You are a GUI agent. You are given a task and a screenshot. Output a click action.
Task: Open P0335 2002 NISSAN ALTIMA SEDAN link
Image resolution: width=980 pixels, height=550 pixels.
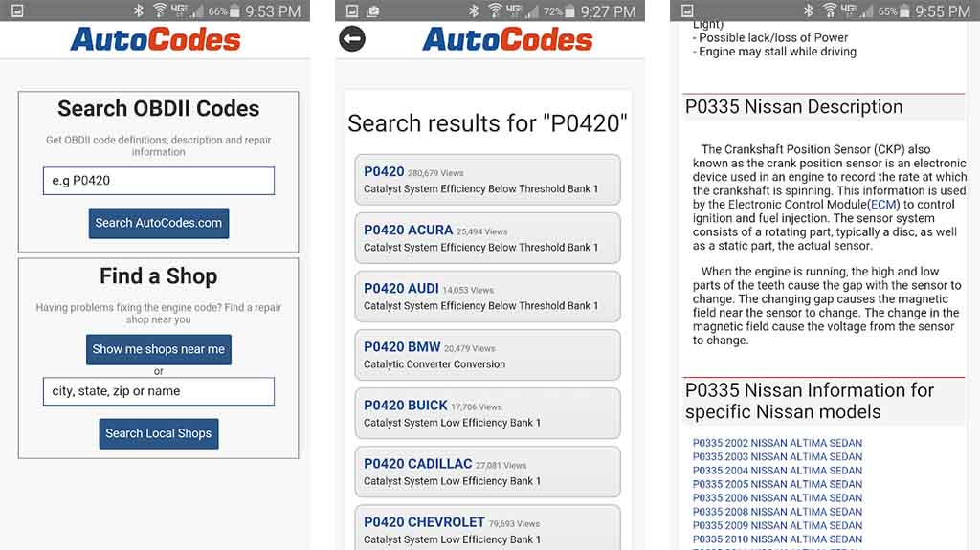[777, 443]
